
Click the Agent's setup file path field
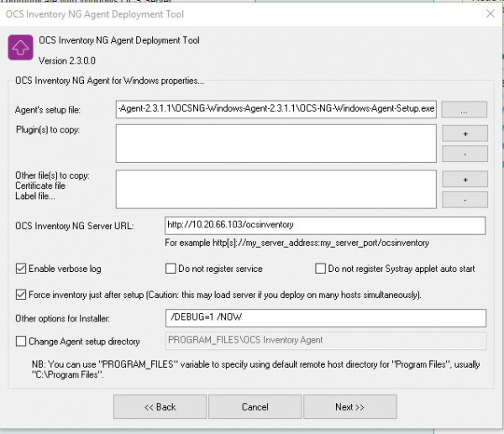coord(276,109)
